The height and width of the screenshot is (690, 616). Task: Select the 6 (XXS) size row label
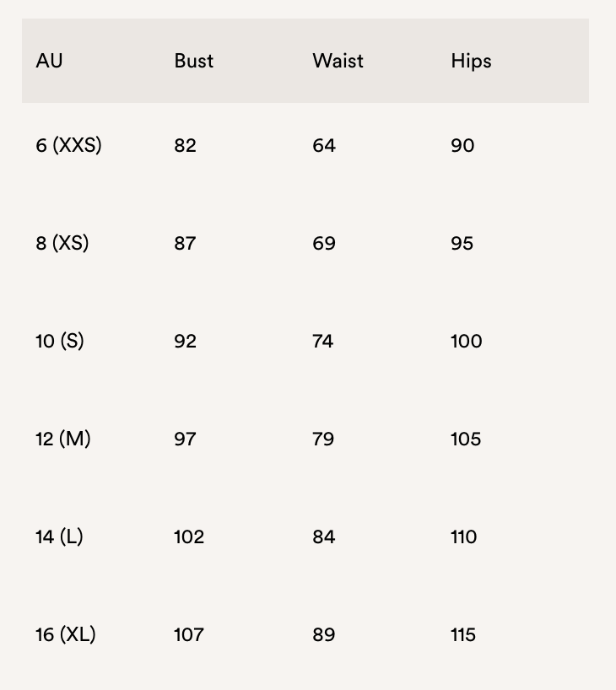(68, 145)
